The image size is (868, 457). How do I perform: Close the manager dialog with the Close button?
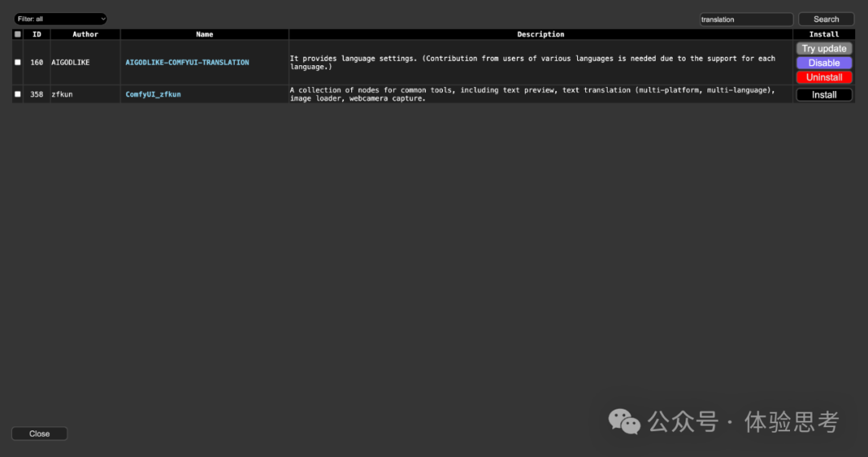click(39, 434)
